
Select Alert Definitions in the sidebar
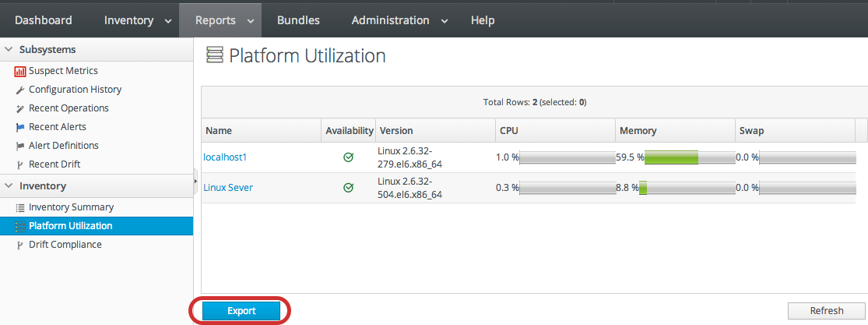point(64,146)
